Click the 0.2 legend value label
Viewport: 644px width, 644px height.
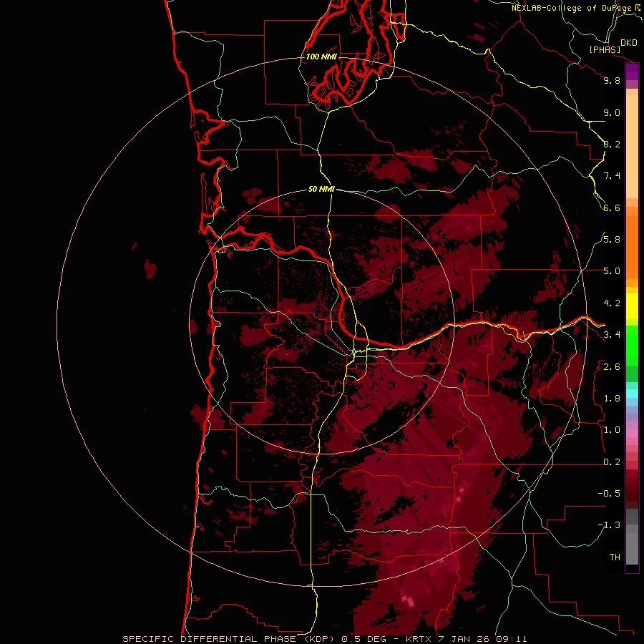(x=612, y=462)
